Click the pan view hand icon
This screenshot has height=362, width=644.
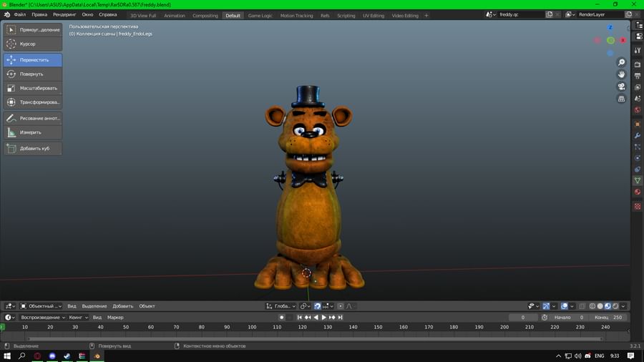[621, 74]
